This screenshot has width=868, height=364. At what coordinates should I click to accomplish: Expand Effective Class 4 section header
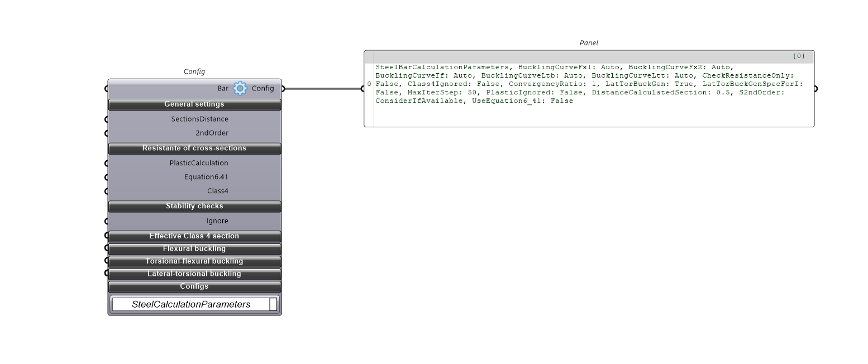point(194,236)
